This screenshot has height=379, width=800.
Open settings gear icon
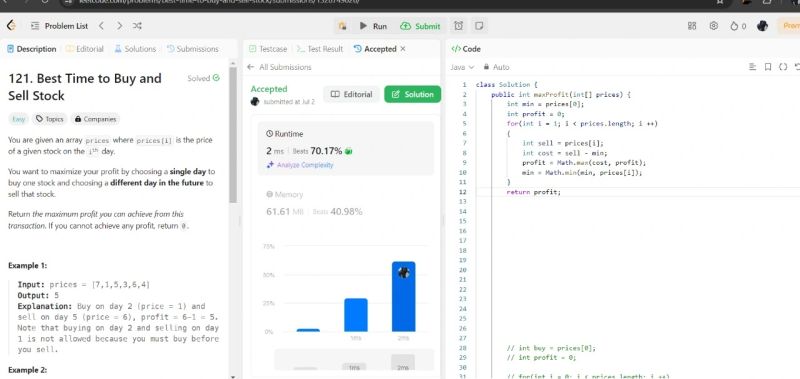point(714,26)
